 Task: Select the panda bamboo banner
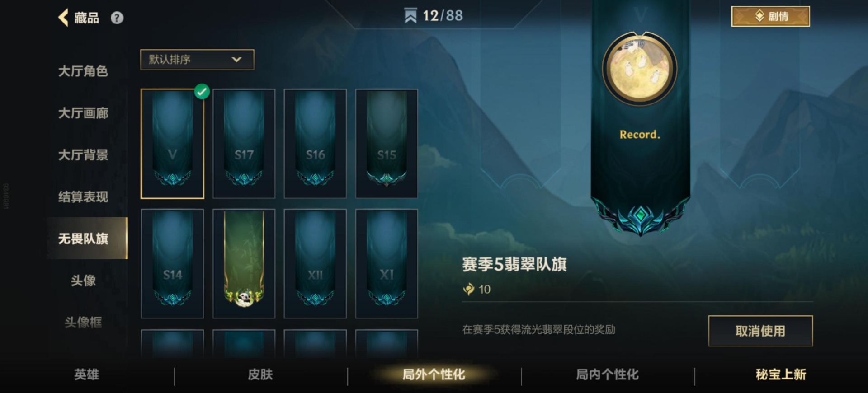click(244, 263)
